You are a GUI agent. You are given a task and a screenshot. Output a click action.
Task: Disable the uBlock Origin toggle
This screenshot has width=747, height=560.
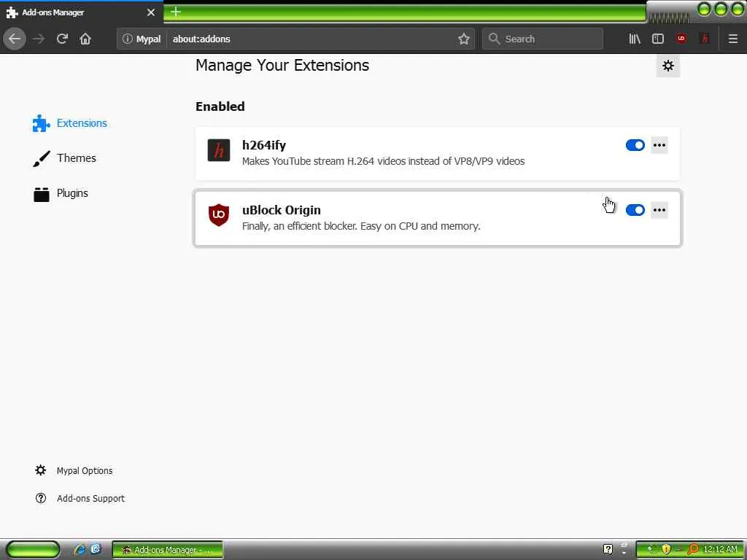coord(635,210)
